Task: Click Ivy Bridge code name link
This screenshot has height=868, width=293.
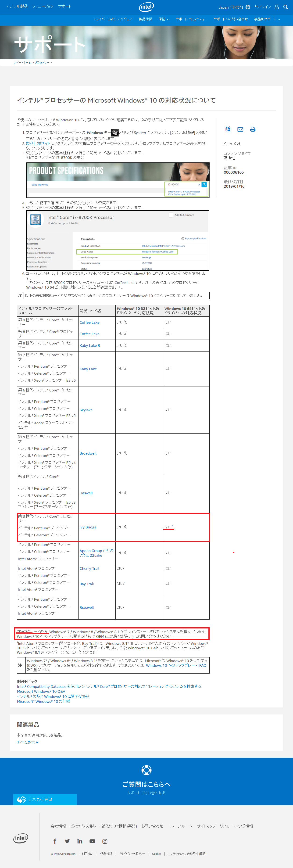Action: click(88, 527)
